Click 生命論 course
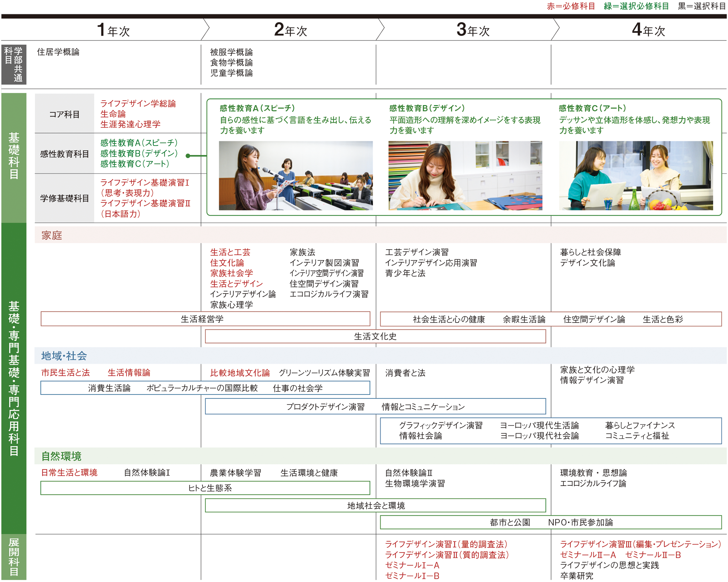The image size is (728, 582). pos(113,114)
